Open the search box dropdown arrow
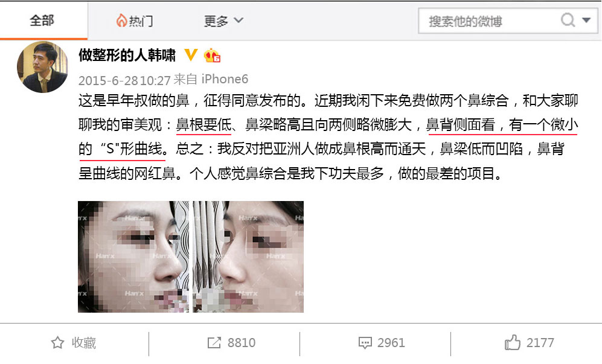The image size is (602, 364). [x=586, y=20]
